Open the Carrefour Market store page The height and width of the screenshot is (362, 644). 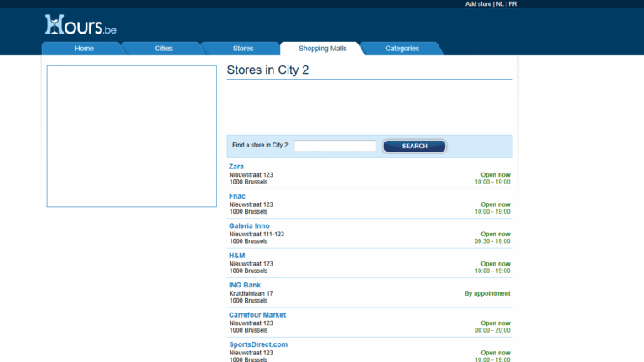[x=257, y=315]
